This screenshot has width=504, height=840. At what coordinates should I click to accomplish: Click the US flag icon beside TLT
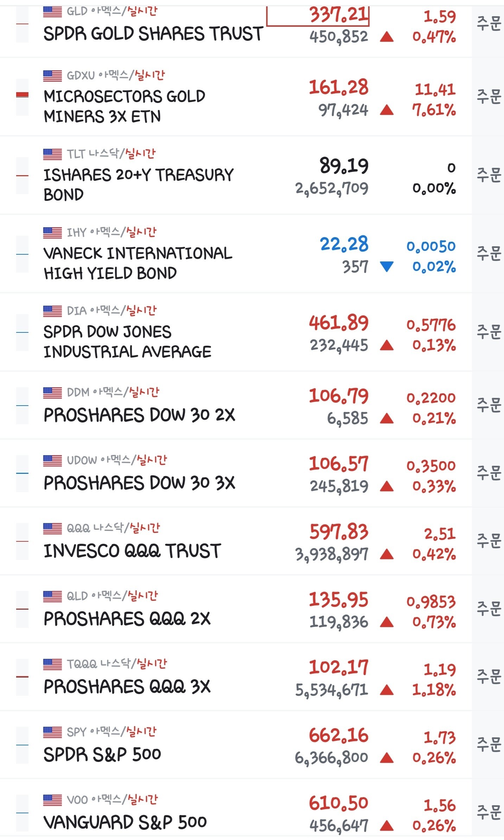click(x=52, y=154)
